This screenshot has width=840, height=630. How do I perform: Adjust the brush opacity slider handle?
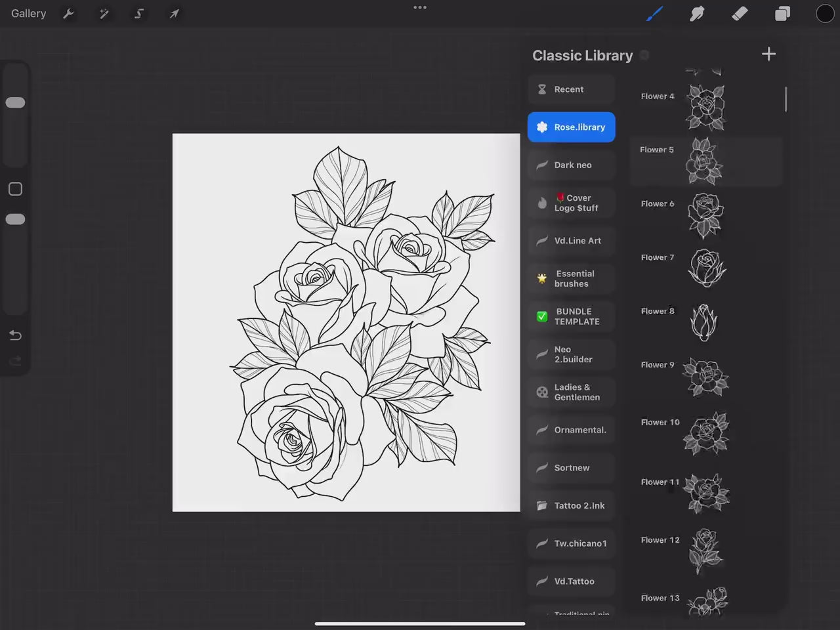(15, 219)
